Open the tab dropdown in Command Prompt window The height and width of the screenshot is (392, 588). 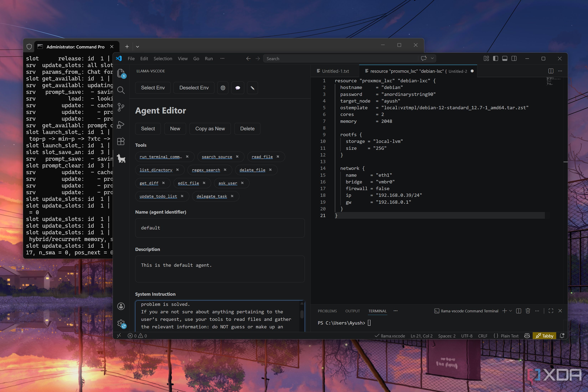tap(138, 47)
